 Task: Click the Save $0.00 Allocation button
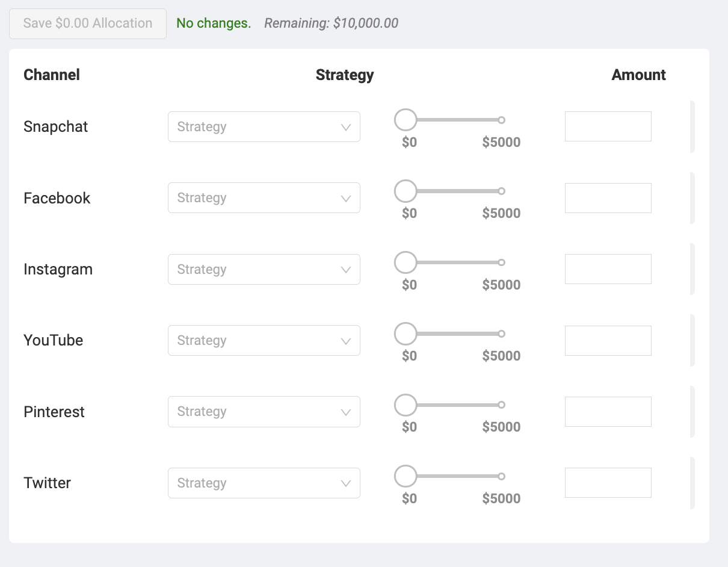[88, 23]
